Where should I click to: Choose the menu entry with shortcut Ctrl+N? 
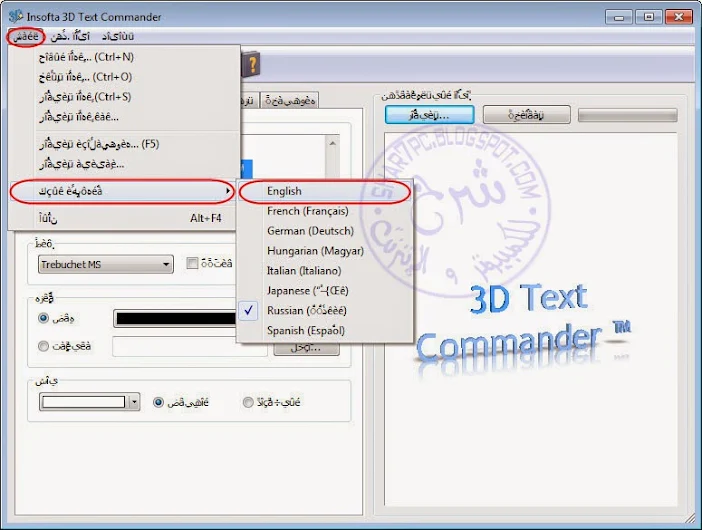pyautogui.click(x=124, y=57)
